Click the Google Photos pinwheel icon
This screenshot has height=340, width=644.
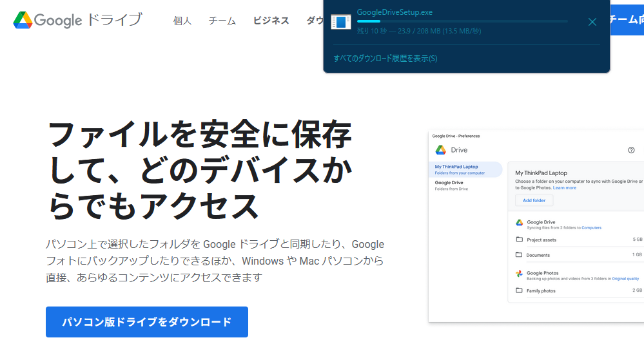point(519,273)
